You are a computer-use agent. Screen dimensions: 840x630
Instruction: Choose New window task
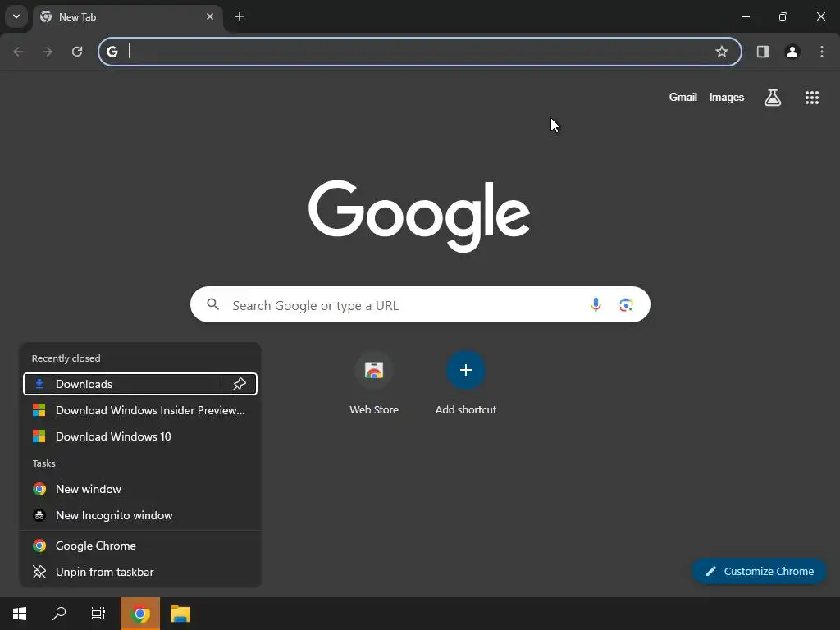point(140,489)
